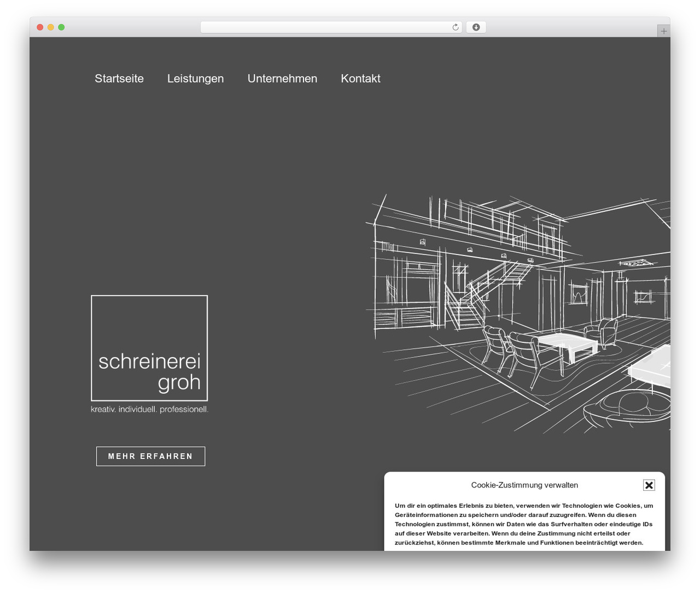The height and width of the screenshot is (593, 700).
Task: Add a new browser tab
Action: coord(663,31)
